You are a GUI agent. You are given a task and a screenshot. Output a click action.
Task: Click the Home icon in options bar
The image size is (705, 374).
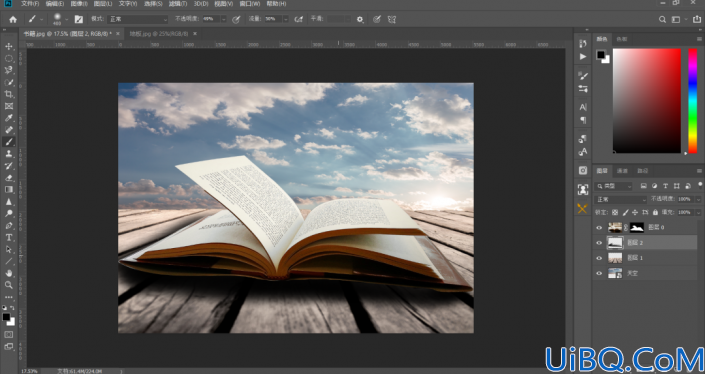pyautogui.click(x=13, y=19)
